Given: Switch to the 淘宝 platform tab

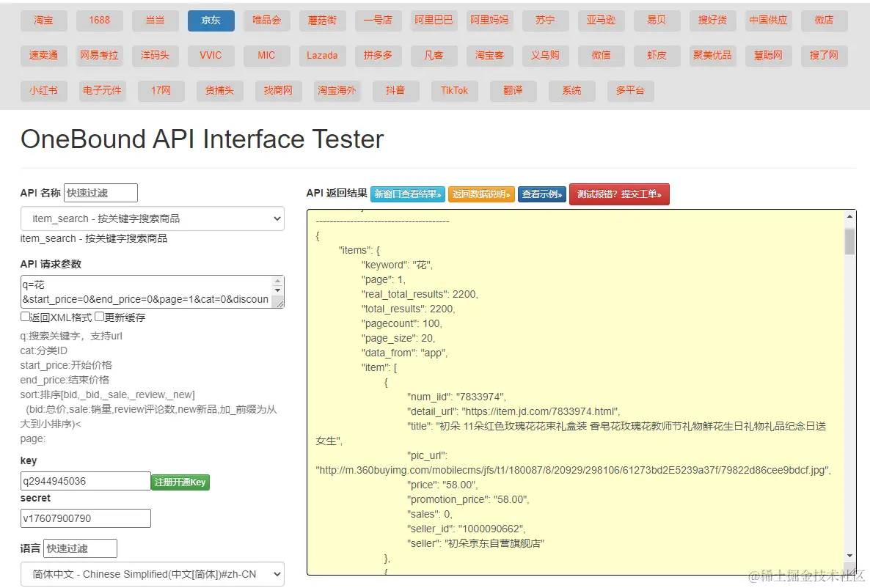Looking at the screenshot, I should point(43,21).
